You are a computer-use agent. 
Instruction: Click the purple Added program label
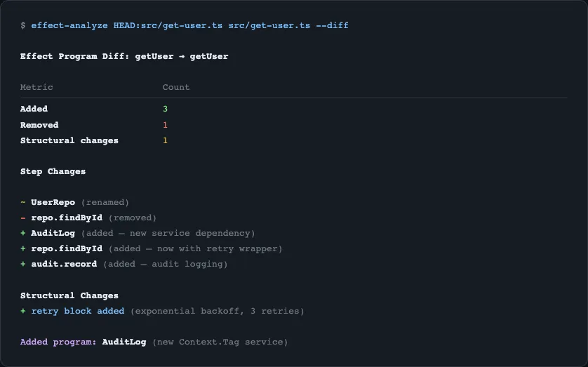pos(58,342)
